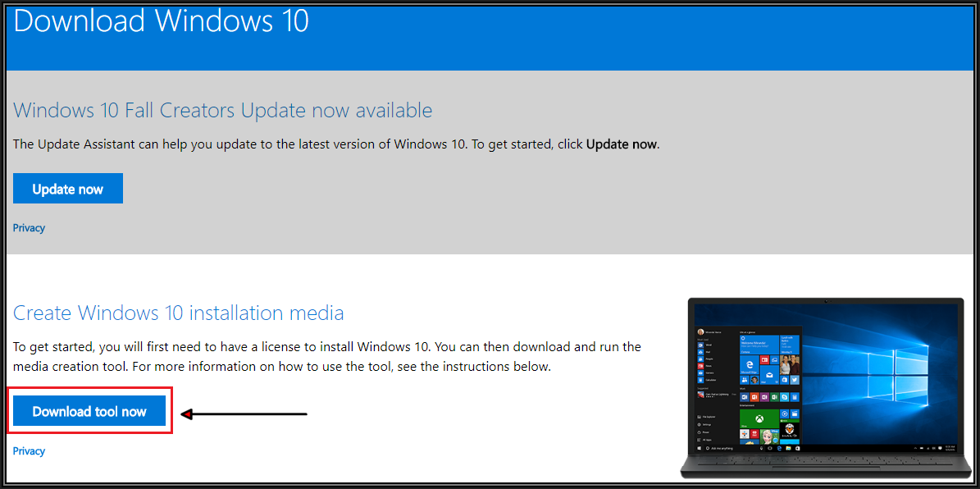Viewport: 980px width, 489px height.
Task: Click the bold Update now text in paragraph
Action: [x=622, y=144]
